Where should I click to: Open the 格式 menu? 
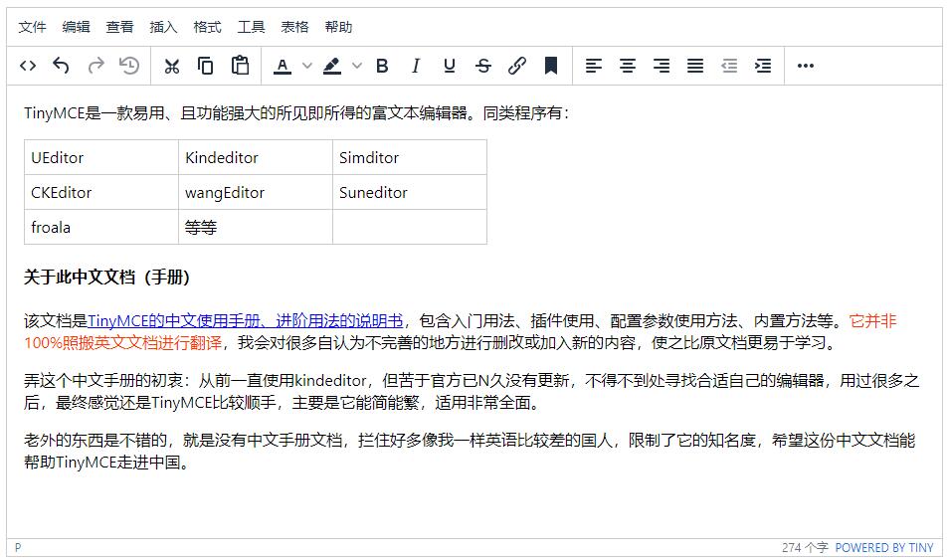point(207,27)
